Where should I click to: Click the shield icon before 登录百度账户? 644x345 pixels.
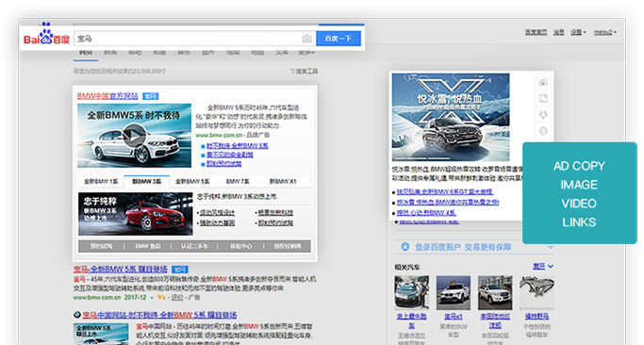pos(405,247)
